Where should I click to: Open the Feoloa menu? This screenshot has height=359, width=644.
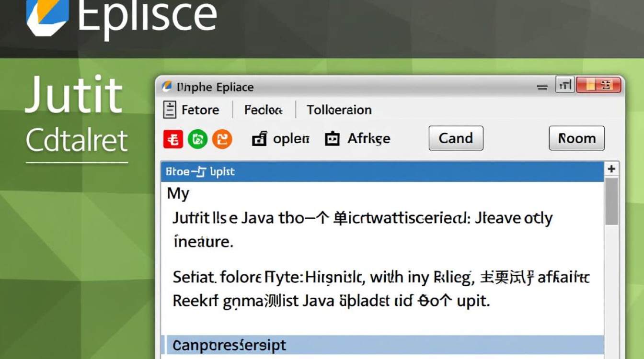tap(263, 110)
